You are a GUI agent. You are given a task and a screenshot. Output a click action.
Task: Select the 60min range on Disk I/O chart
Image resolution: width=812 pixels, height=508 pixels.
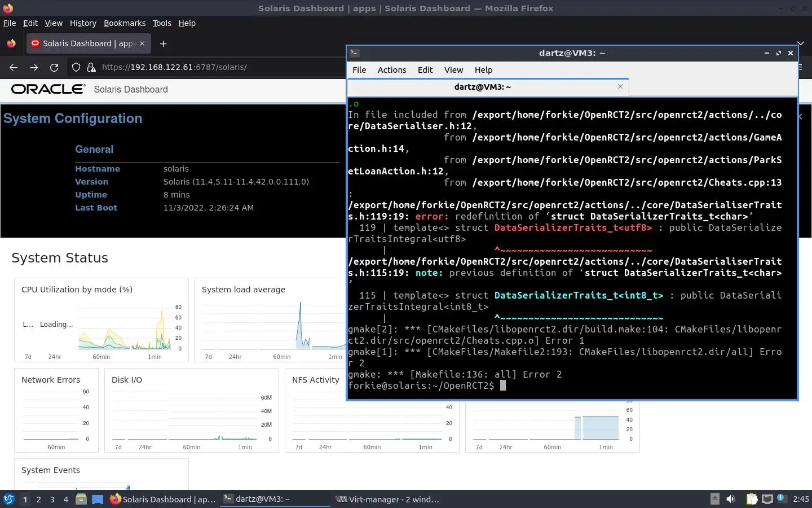[x=192, y=447]
